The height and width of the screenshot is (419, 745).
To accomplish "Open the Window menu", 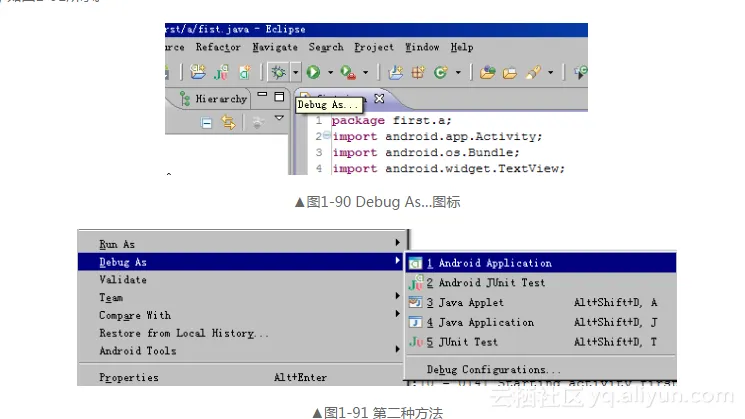I will pos(422,47).
